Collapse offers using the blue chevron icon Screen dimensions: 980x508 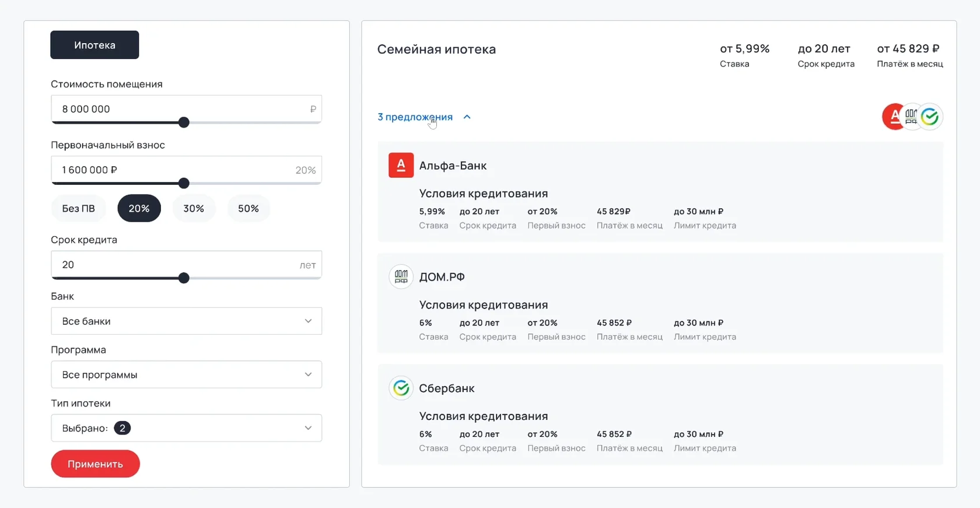(467, 117)
